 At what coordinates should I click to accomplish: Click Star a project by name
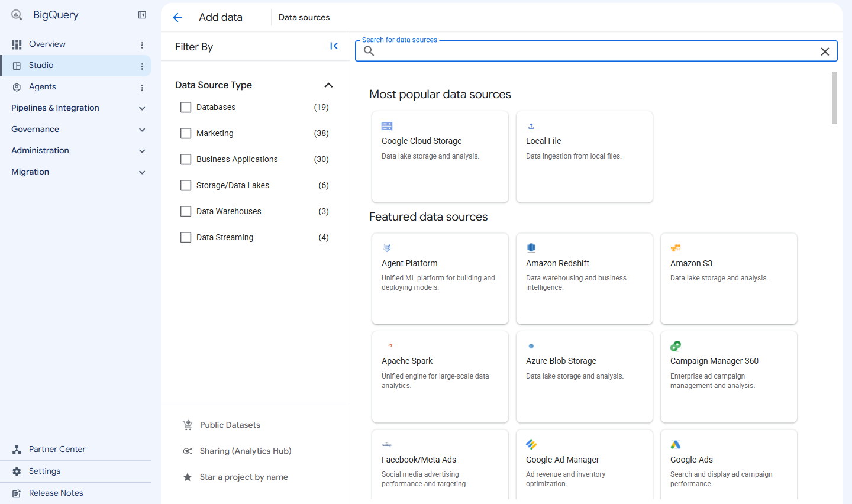click(244, 477)
